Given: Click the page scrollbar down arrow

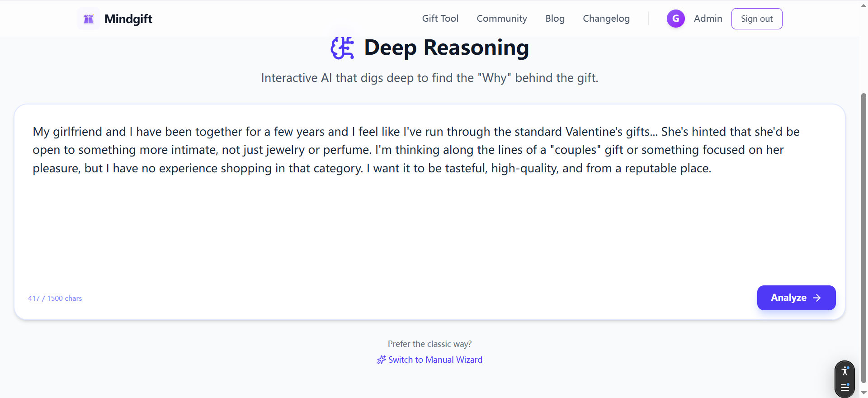Looking at the screenshot, I should tap(863, 393).
